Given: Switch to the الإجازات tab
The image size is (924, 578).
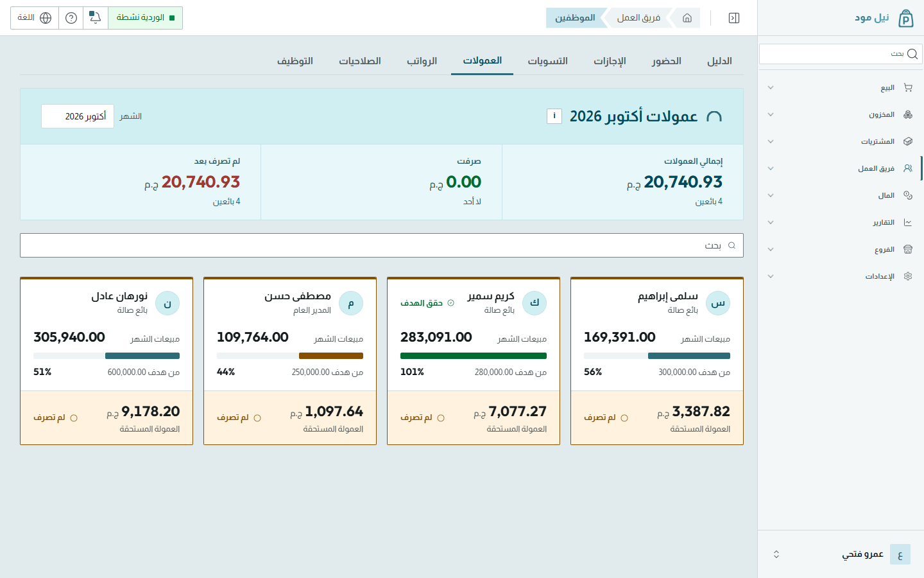Looking at the screenshot, I should pyautogui.click(x=610, y=61).
